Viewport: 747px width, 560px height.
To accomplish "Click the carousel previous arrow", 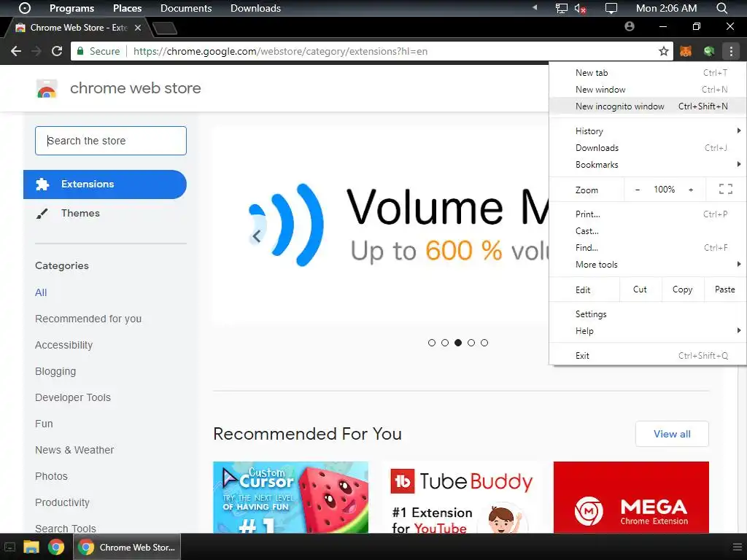I will [x=256, y=236].
